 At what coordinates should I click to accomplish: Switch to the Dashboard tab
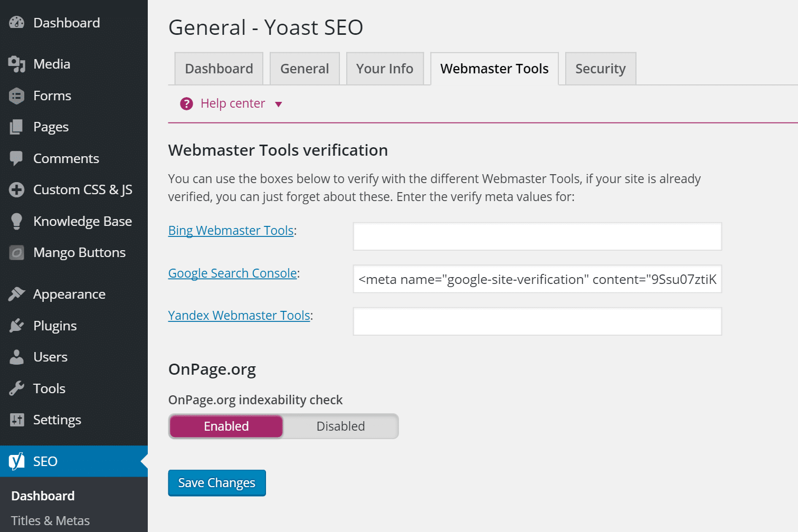219,69
